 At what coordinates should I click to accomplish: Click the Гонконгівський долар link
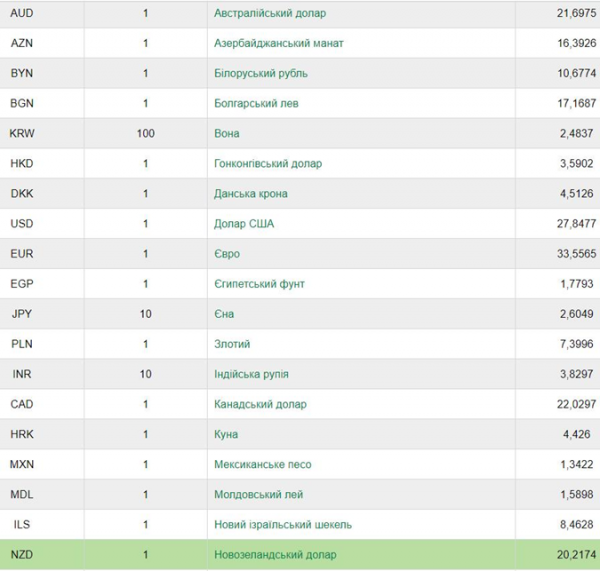tap(268, 164)
